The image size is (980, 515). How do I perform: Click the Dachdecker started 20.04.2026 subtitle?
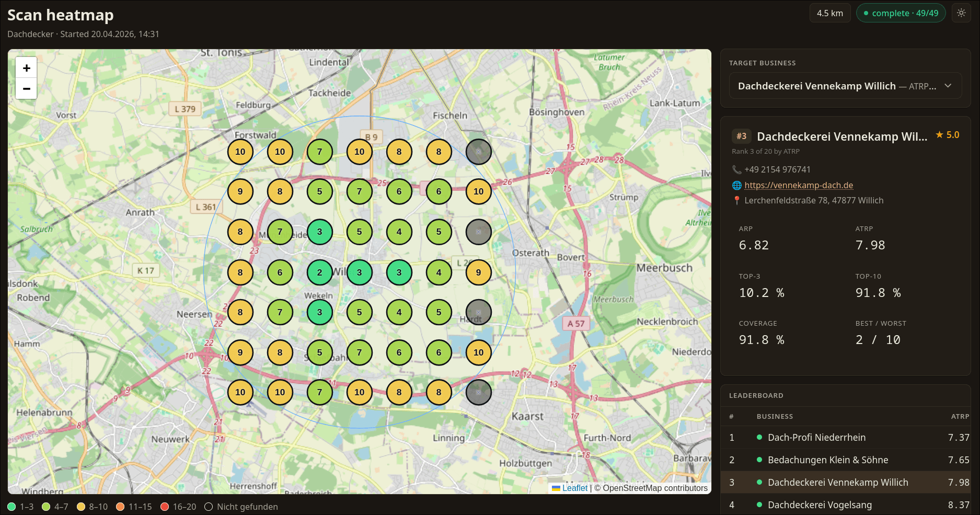click(83, 34)
